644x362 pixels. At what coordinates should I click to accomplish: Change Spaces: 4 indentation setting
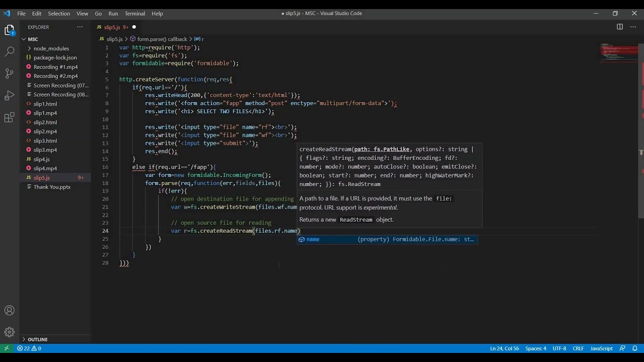click(535, 348)
